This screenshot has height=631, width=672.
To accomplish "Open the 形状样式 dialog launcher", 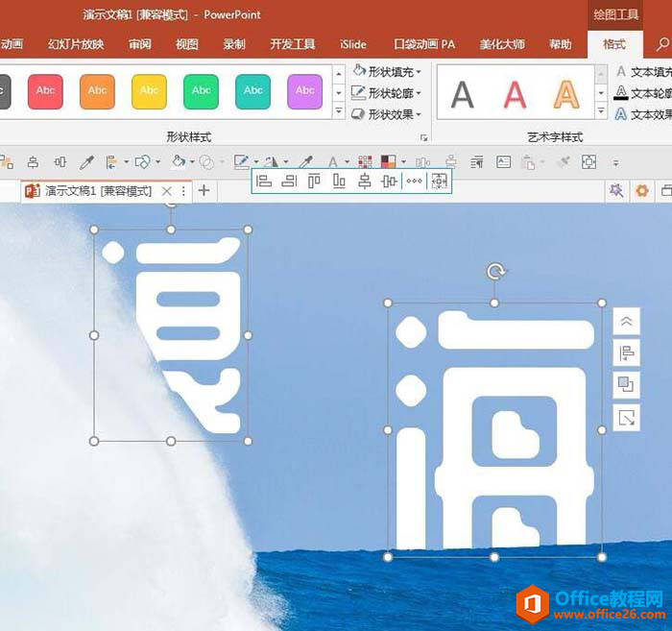I will (x=424, y=137).
